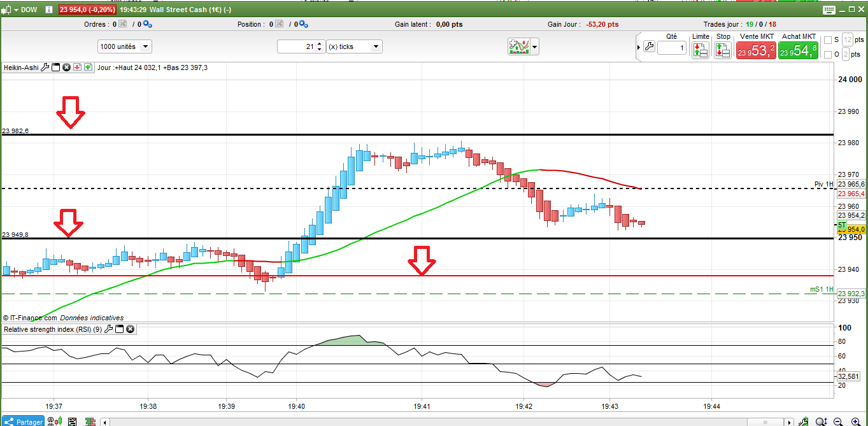868x426 pixels.
Task: Click the 23 949,8 horizontal line label
Action: [x=15, y=234]
